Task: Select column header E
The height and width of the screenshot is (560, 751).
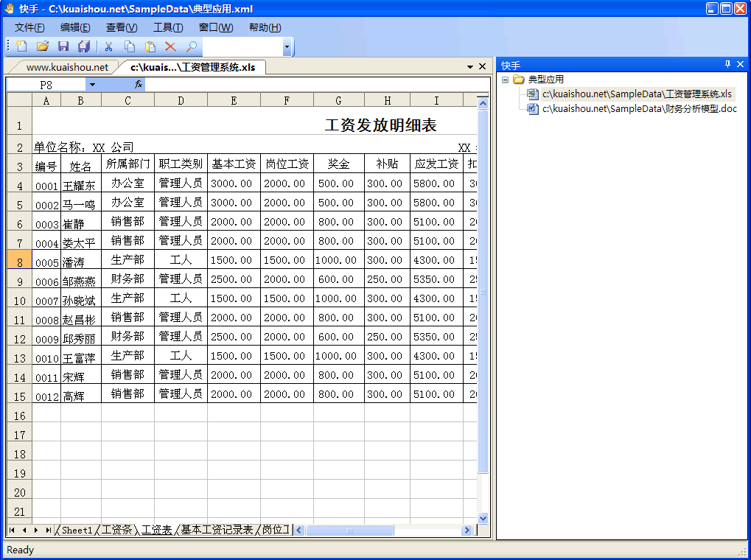Action: pyautogui.click(x=234, y=100)
